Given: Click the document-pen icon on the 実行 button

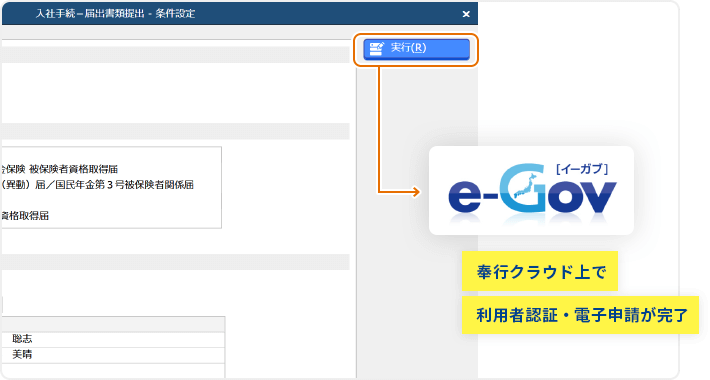Looking at the screenshot, I should tap(376, 48).
